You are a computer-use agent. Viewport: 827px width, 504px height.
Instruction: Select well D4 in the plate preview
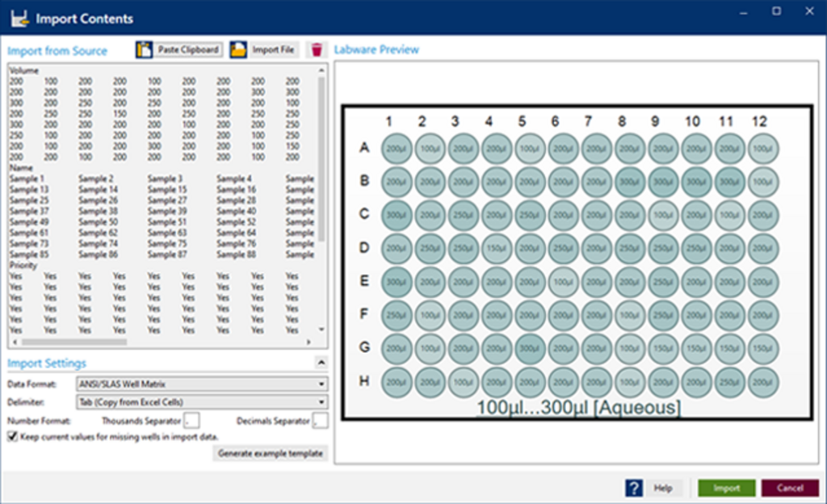pos(497,248)
